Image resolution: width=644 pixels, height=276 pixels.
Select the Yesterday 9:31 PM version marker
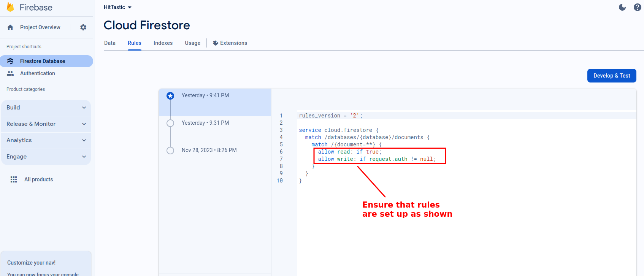[x=170, y=123]
